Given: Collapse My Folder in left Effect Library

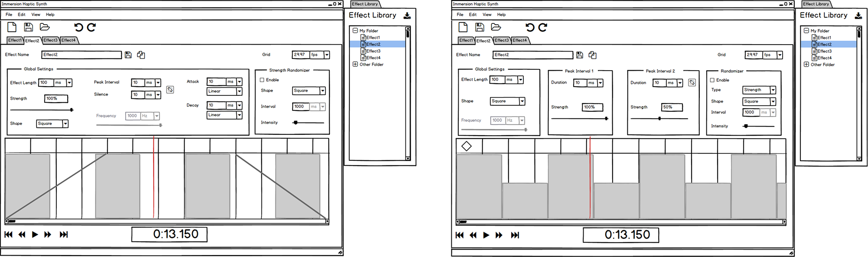Looking at the screenshot, I should point(355,31).
